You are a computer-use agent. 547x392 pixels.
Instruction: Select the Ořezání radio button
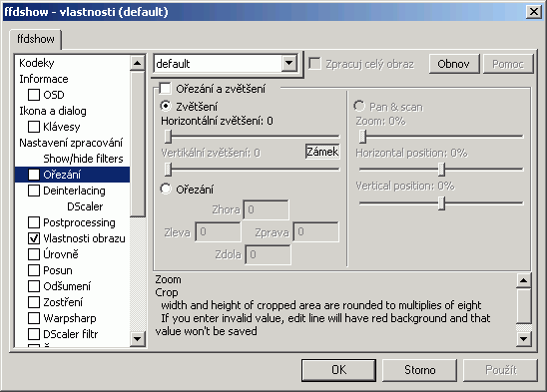point(166,190)
